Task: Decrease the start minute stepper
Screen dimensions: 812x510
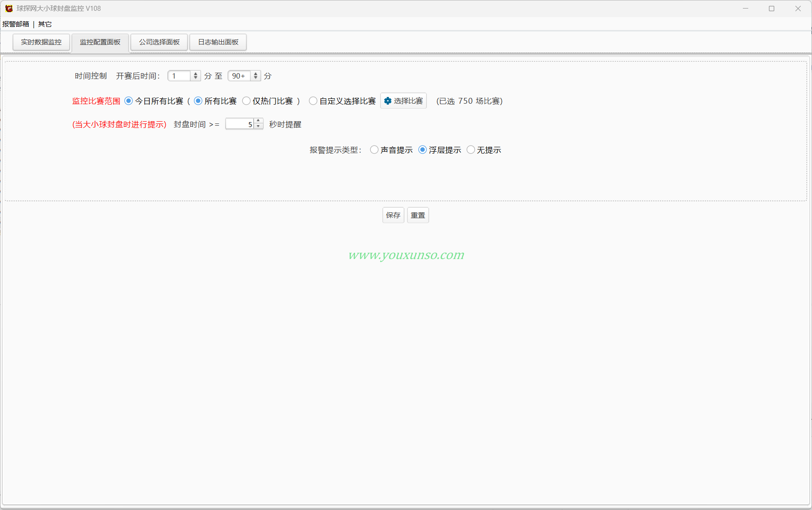Action: tap(196, 78)
